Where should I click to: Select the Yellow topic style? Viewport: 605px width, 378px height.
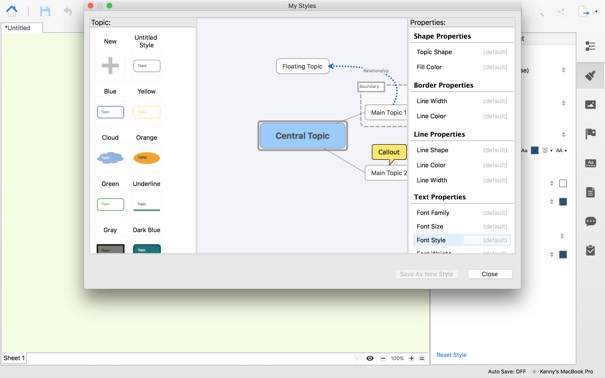(x=147, y=112)
